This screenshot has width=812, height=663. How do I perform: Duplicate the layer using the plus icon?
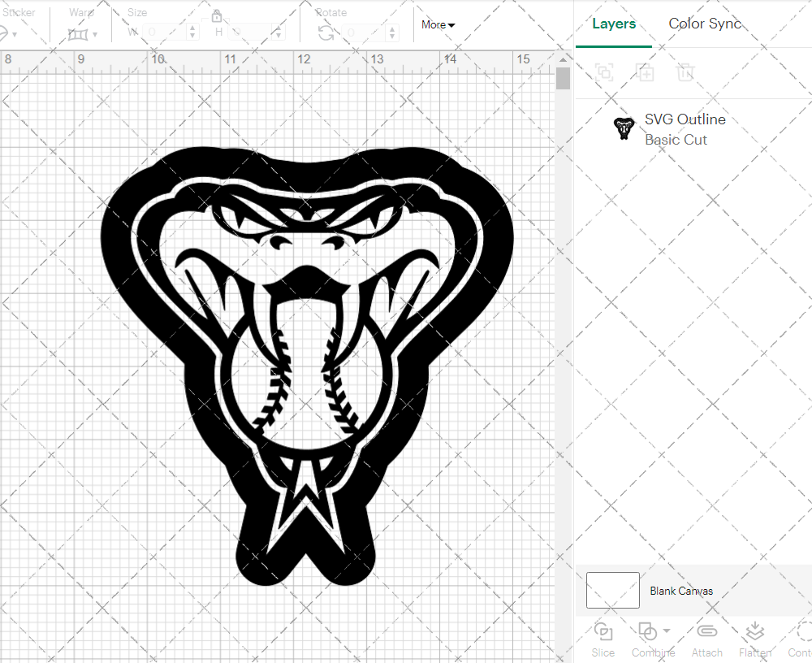click(x=646, y=72)
